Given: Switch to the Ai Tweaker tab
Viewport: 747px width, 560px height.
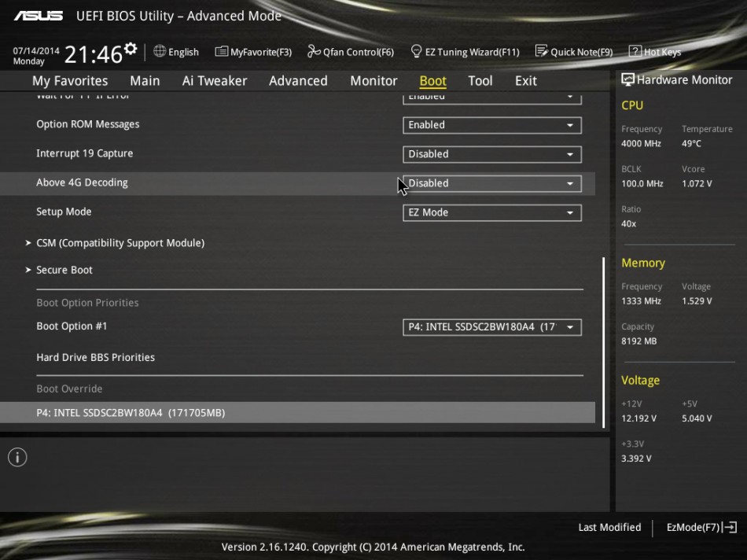Looking at the screenshot, I should pos(214,80).
